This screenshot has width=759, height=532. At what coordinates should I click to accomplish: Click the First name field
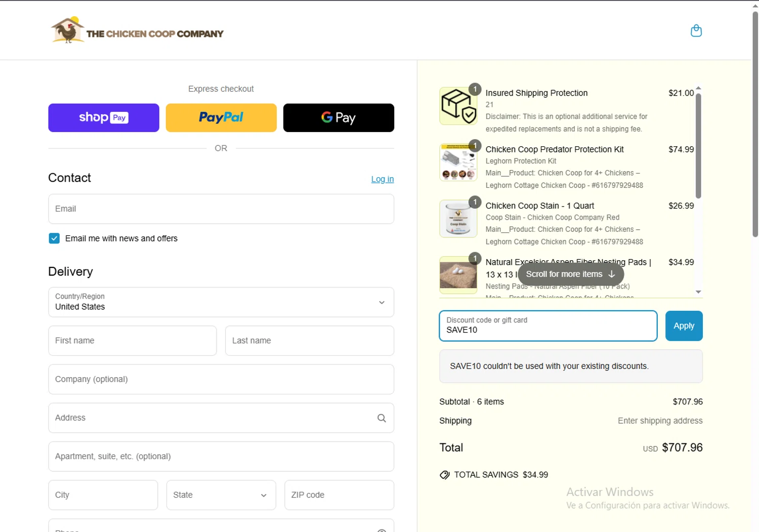[x=133, y=341]
